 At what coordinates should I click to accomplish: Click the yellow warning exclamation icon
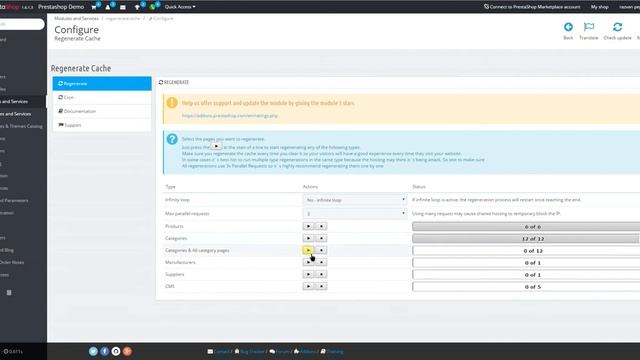(172, 102)
